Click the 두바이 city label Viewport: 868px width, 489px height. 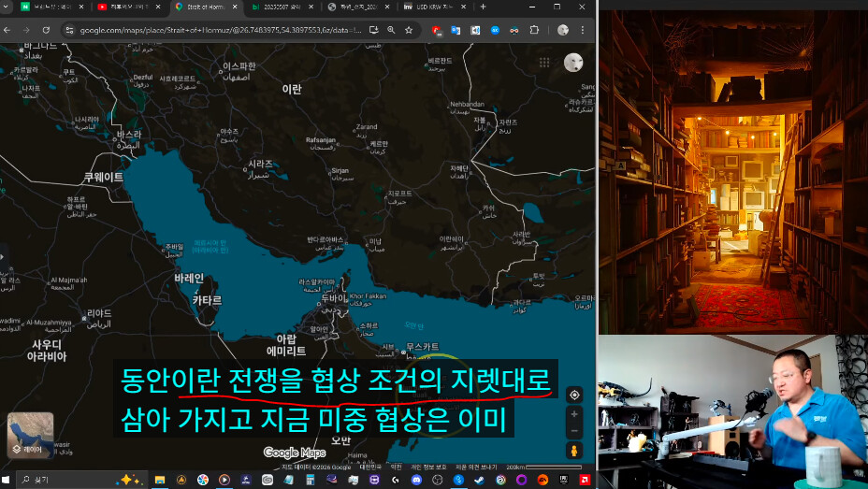(334, 298)
